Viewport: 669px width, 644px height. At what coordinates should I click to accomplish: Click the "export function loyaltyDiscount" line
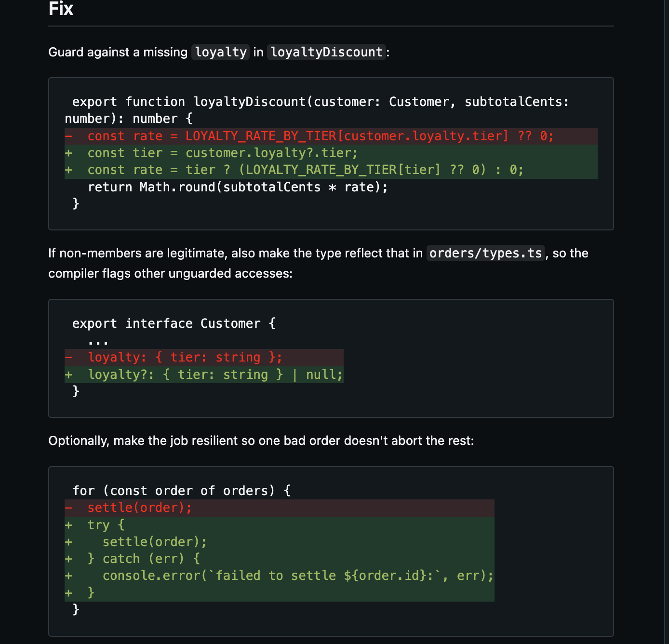(317, 110)
